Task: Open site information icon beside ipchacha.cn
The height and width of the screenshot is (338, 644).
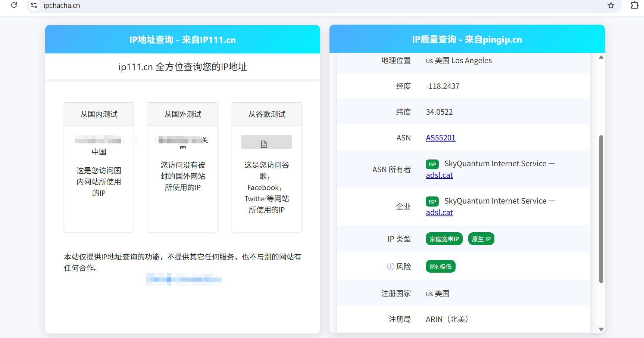Action: pyautogui.click(x=34, y=5)
